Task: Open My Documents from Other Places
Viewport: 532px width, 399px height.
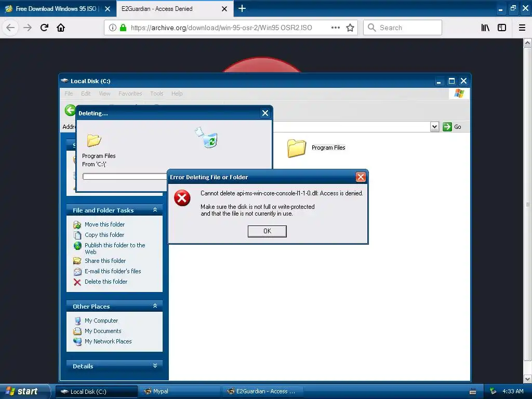Action: coord(103,331)
